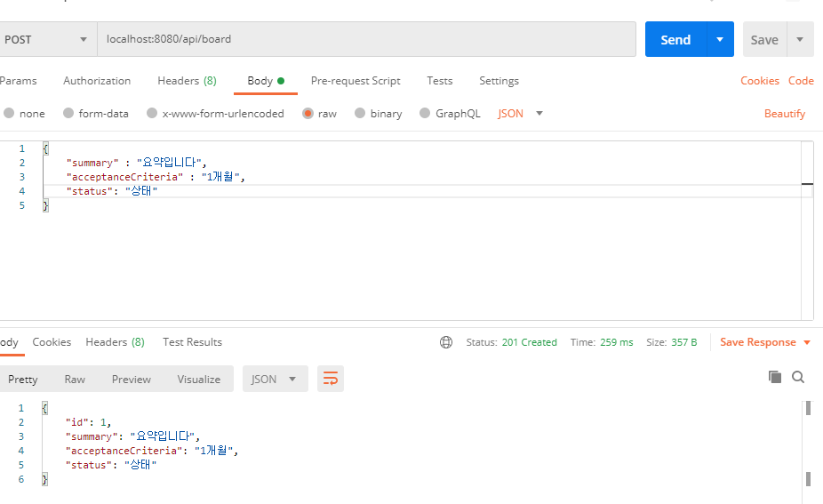Open the POST method dropdown

pos(46,39)
